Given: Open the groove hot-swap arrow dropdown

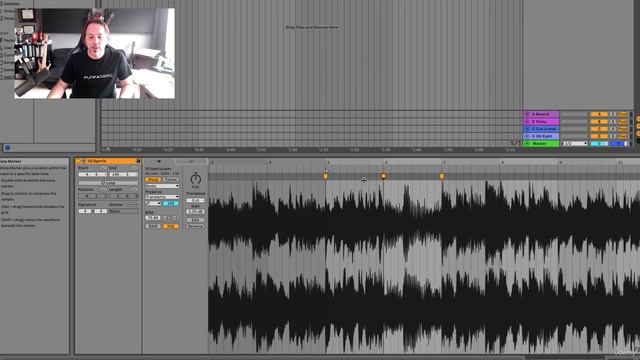Looking at the screenshot, I should click(x=136, y=204).
